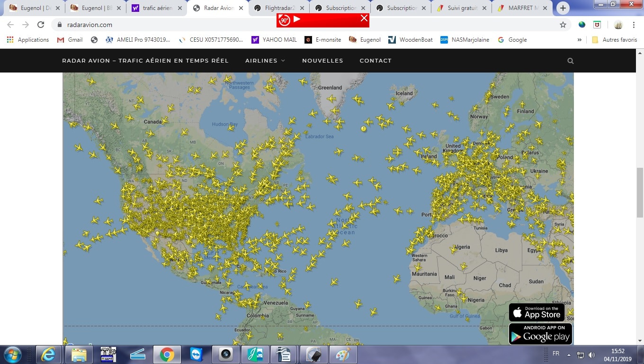This screenshot has height=364, width=644.
Task: Open Chrome's three-dot menu
Action: coord(634,25)
